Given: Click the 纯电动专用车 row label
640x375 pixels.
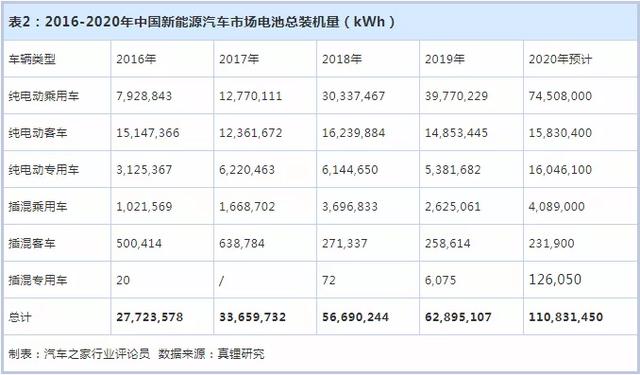Looking at the screenshot, I should (44, 170).
